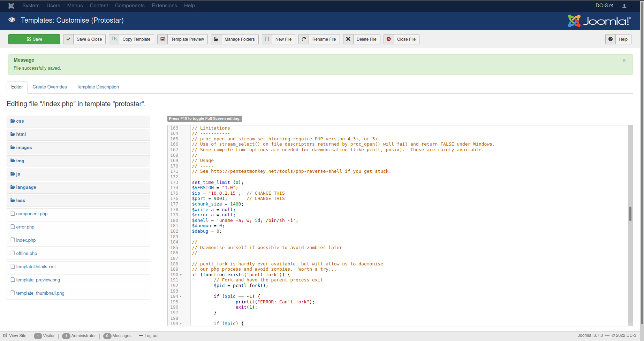644x341 pixels.
Task: Expand the img folder
Action: point(78,161)
